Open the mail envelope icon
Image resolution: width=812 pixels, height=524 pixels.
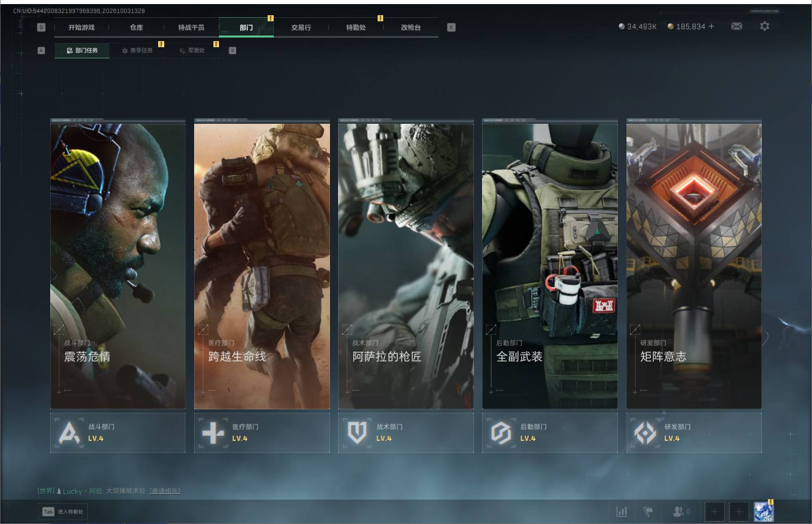pos(736,26)
